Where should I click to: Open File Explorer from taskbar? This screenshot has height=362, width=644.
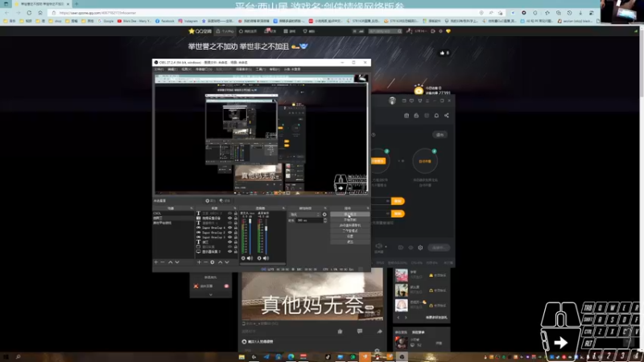(x=242, y=357)
